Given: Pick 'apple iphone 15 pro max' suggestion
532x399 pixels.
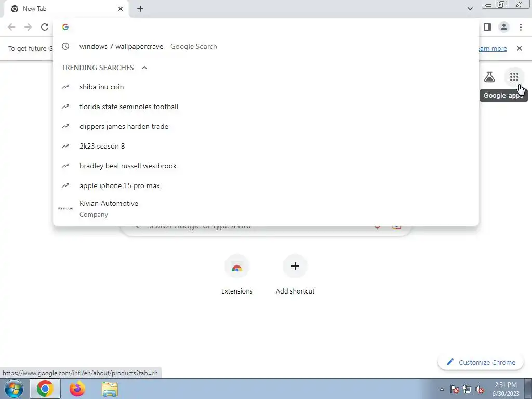Looking at the screenshot, I should [x=266, y=185].
